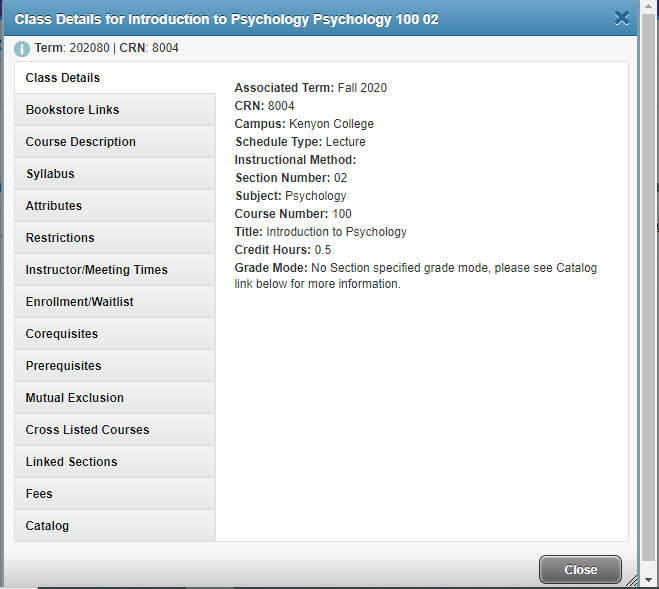Click the Grade Mode description text

tap(416, 276)
